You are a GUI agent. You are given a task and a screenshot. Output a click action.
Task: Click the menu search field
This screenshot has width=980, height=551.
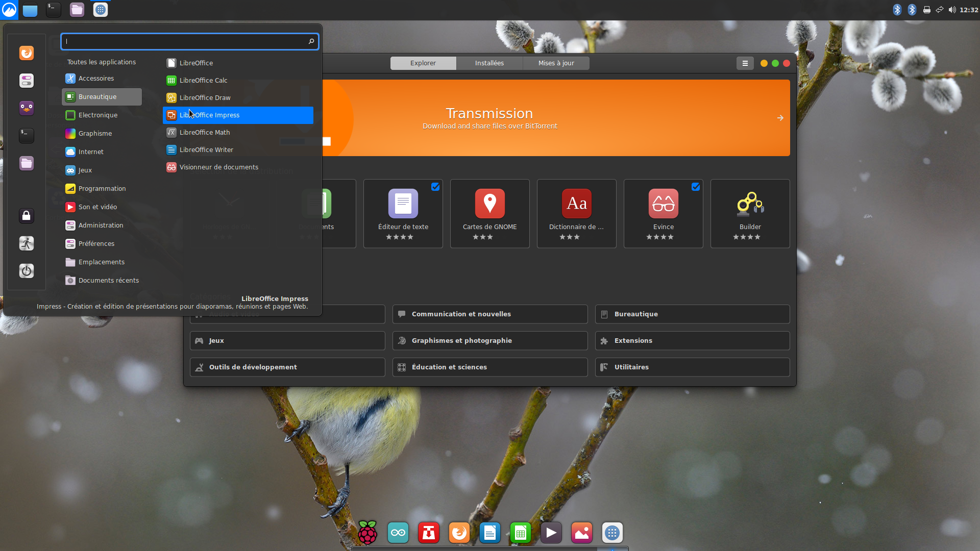tap(189, 41)
